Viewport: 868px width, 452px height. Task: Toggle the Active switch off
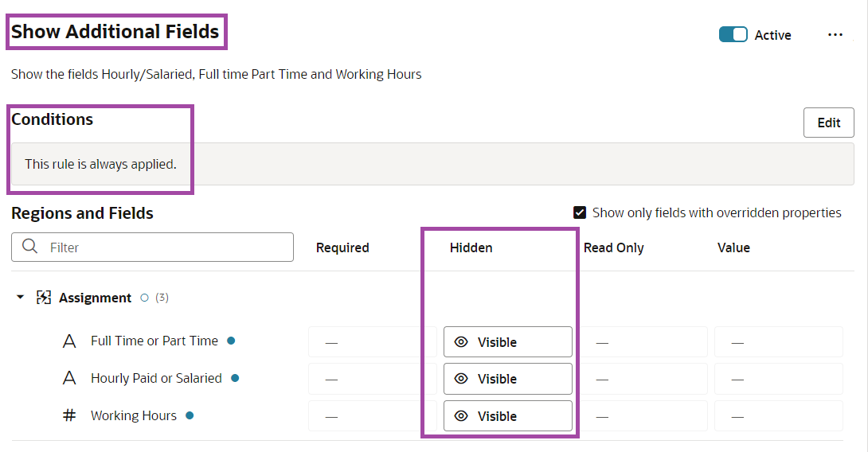pyautogui.click(x=733, y=35)
